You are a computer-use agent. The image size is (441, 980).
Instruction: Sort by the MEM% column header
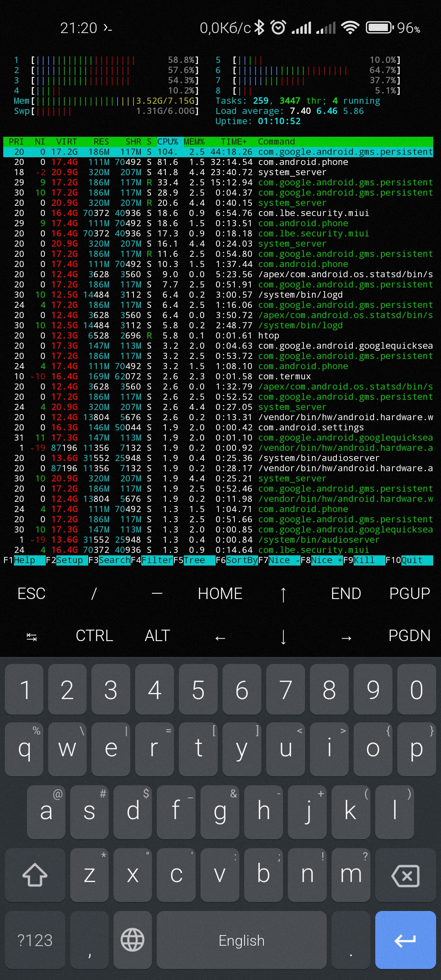click(x=194, y=142)
